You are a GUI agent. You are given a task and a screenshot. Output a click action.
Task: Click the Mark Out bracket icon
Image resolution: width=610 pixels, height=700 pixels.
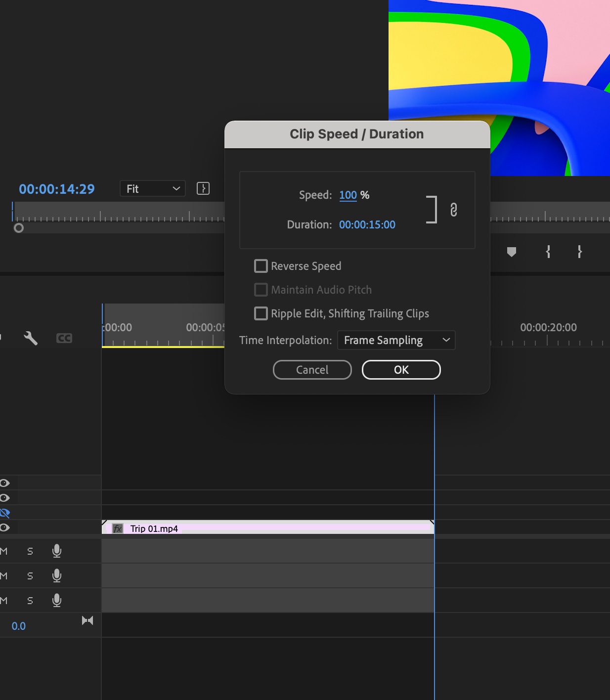(579, 252)
